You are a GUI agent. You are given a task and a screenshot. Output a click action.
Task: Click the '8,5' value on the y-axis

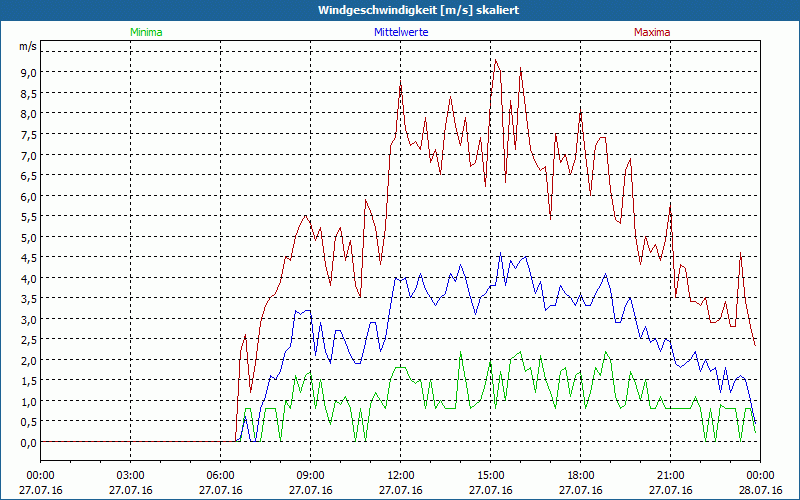click(x=29, y=94)
